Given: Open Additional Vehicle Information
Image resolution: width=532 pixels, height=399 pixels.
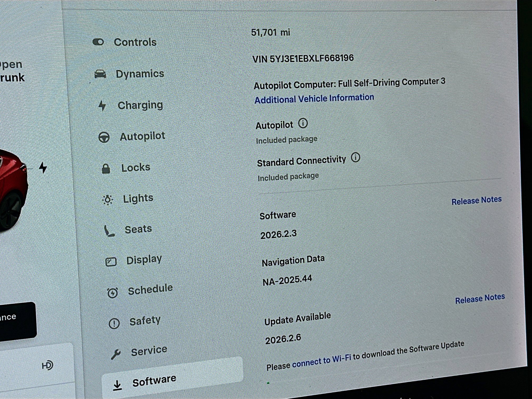Looking at the screenshot, I should tap(314, 98).
